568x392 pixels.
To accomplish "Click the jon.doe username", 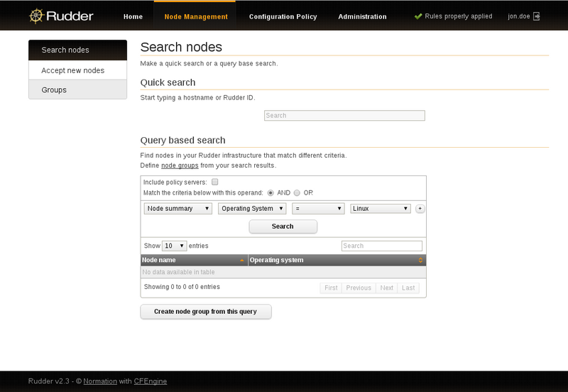I will point(519,16).
